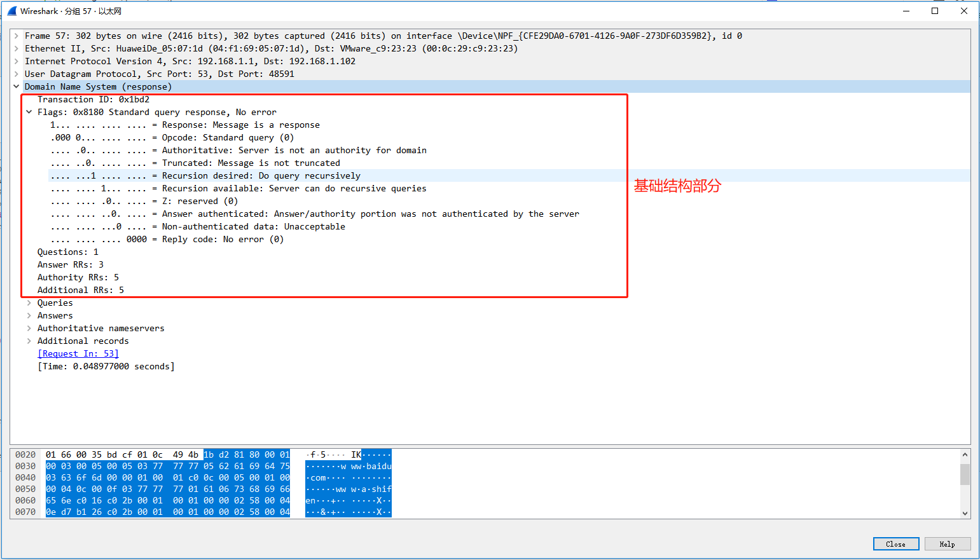Image resolution: width=980 pixels, height=560 pixels.
Task: Click the hex offset 0030 row
Action: point(25,467)
